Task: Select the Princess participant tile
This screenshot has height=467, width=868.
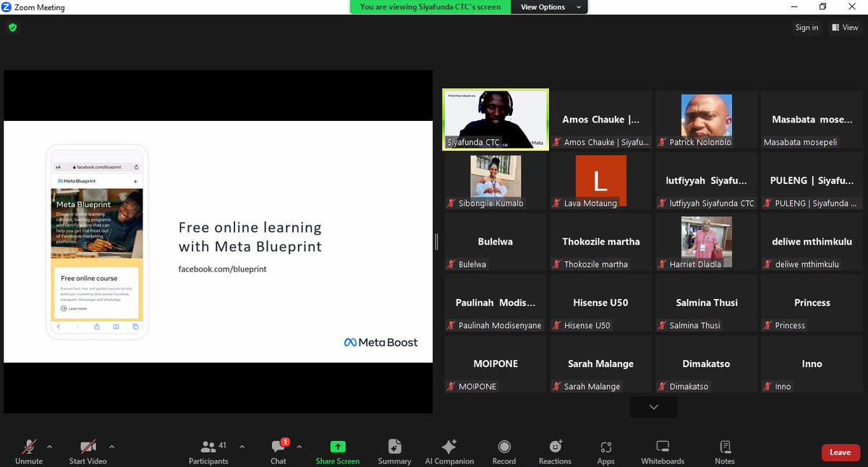Action: [x=812, y=303]
